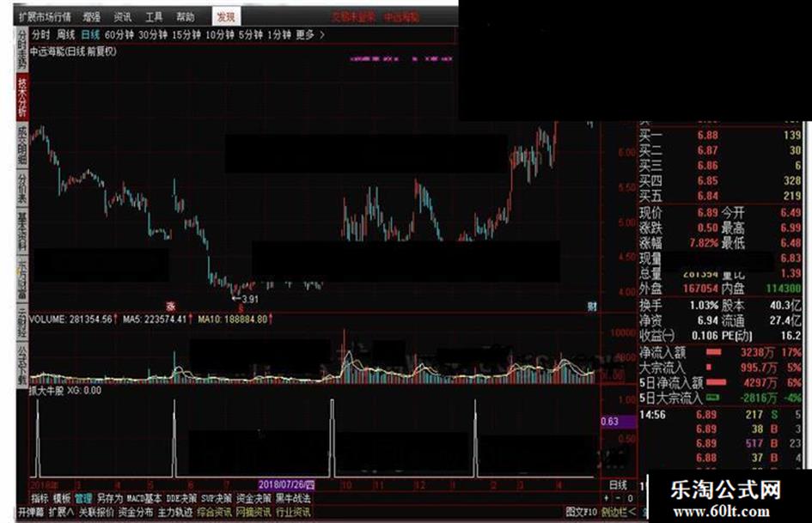
Task: Switch to 60分钟 period
Action: point(119,34)
